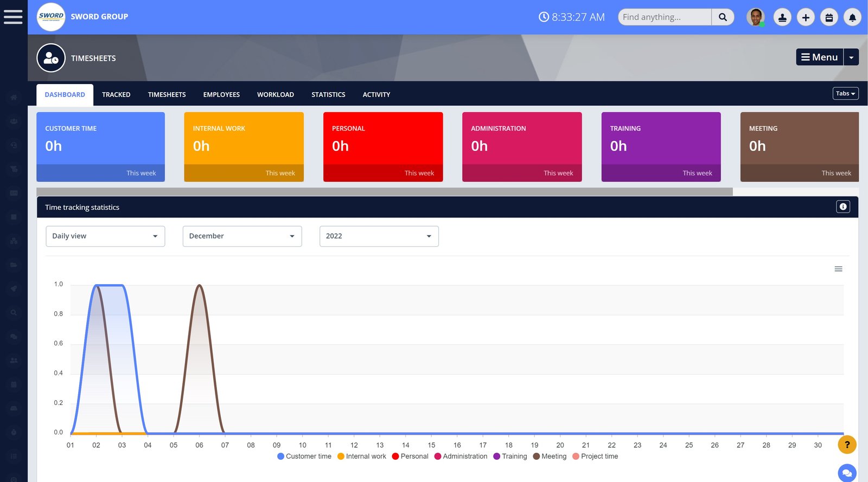
Task: Switch to the Workload tab
Action: click(x=275, y=95)
